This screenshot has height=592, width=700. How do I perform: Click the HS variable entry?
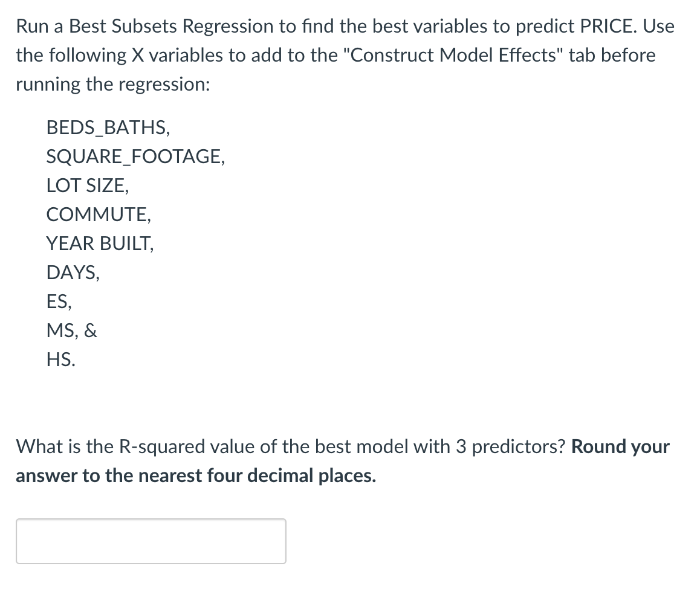tap(60, 359)
